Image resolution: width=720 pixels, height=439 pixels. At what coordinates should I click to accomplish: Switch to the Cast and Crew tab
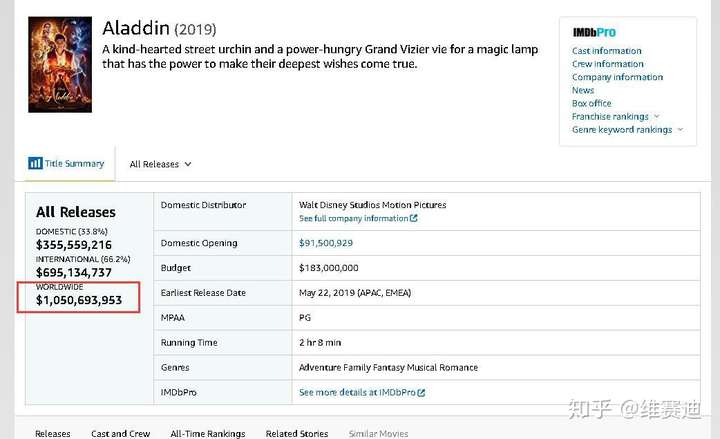coord(120,433)
